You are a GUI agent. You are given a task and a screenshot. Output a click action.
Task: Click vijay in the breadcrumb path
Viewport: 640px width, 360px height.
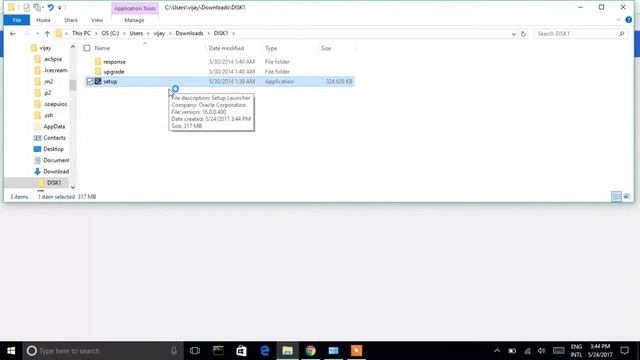coord(159,33)
